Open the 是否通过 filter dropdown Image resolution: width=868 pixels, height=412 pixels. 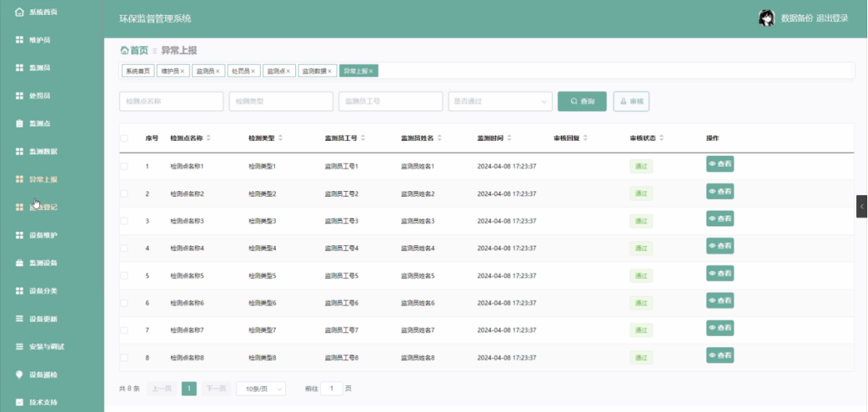[501, 101]
